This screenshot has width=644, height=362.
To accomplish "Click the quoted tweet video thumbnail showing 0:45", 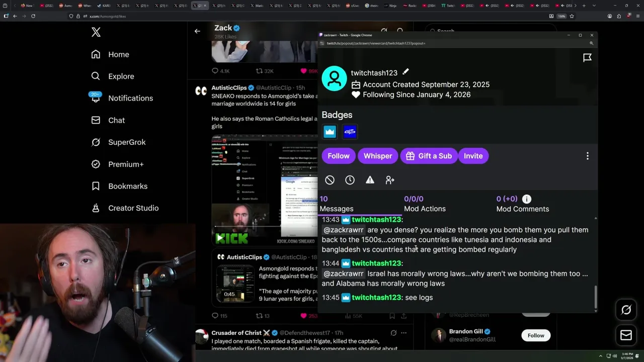I will (x=235, y=283).
